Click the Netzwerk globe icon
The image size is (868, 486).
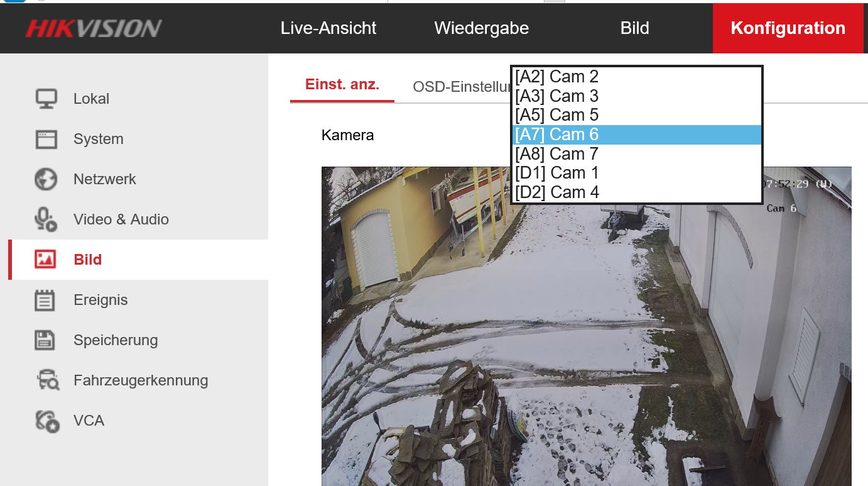[46, 179]
